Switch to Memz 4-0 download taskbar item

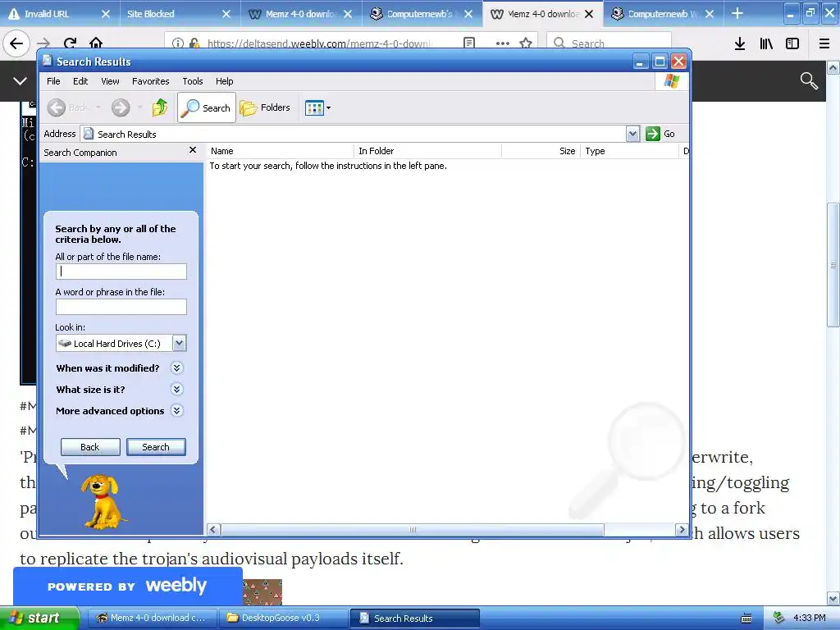pos(152,618)
